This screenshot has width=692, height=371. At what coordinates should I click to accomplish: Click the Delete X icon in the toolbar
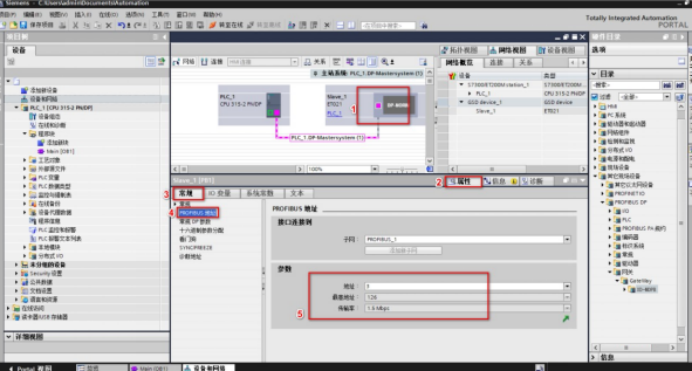coord(109,25)
